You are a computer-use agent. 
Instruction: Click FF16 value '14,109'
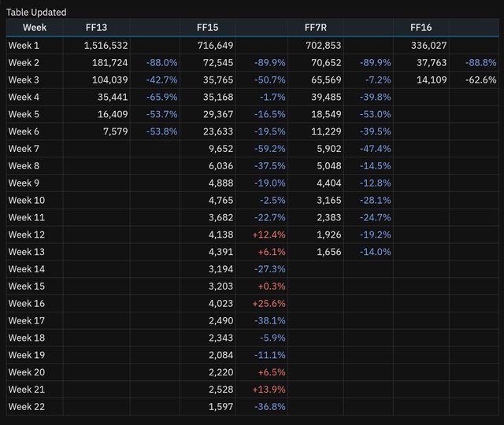(x=432, y=79)
